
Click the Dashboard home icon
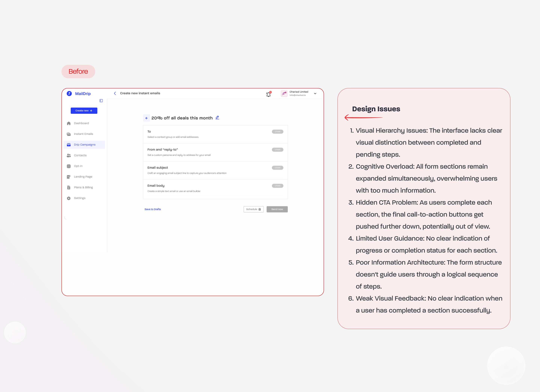point(69,123)
